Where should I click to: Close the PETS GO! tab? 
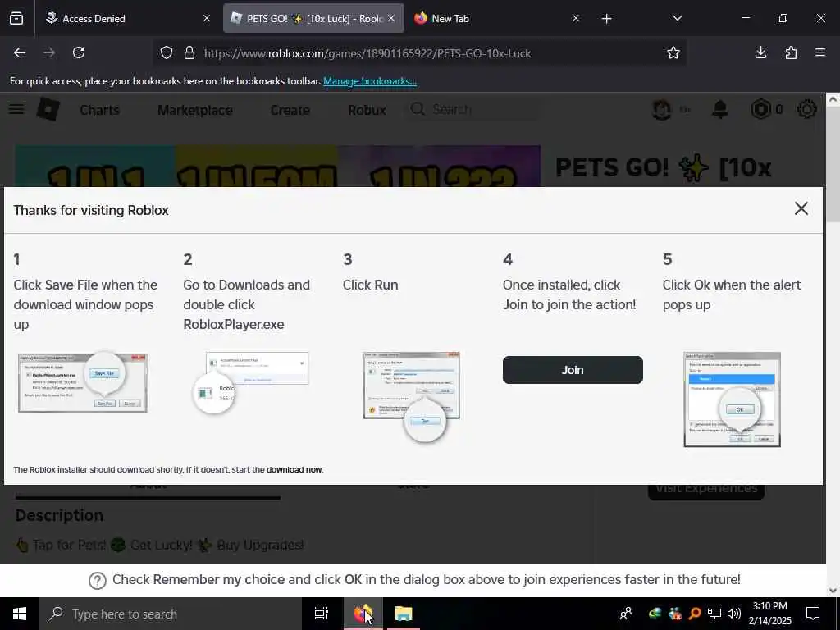pos(391,18)
